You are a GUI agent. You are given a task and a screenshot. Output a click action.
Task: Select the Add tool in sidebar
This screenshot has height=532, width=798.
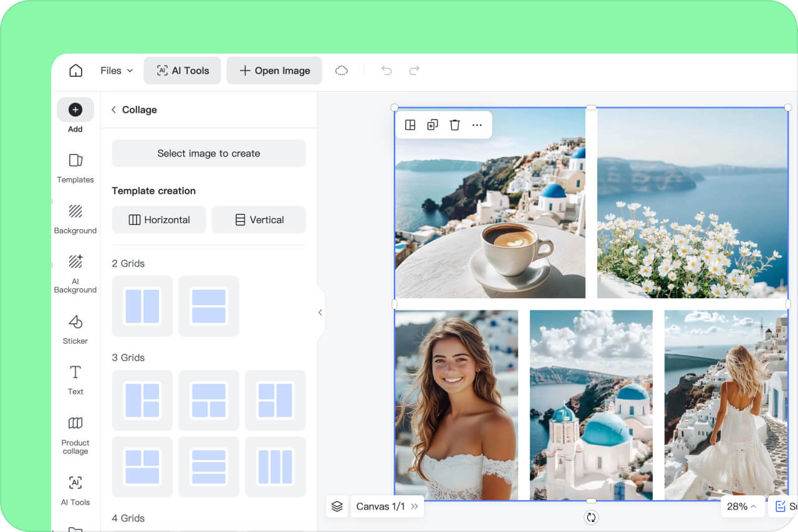[75, 115]
